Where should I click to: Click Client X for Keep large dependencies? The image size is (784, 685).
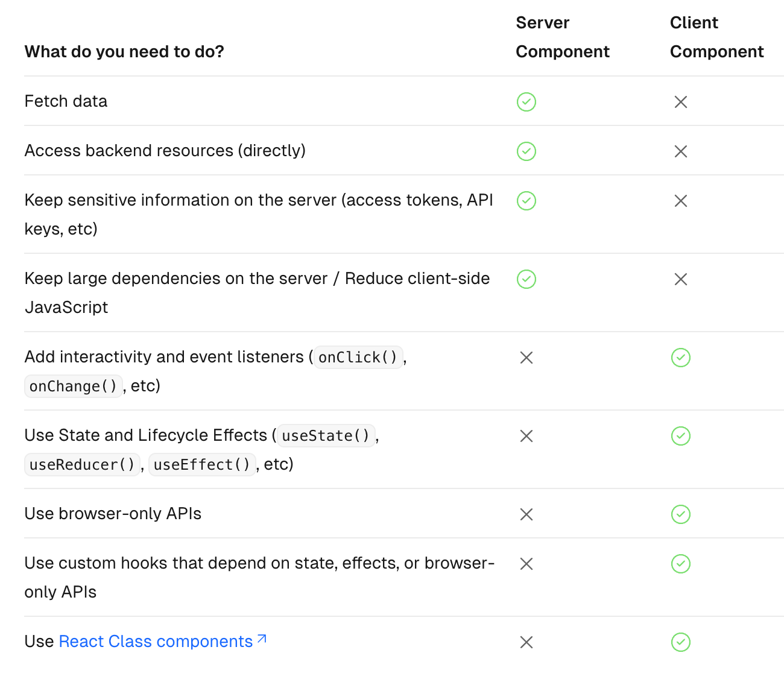click(x=680, y=279)
